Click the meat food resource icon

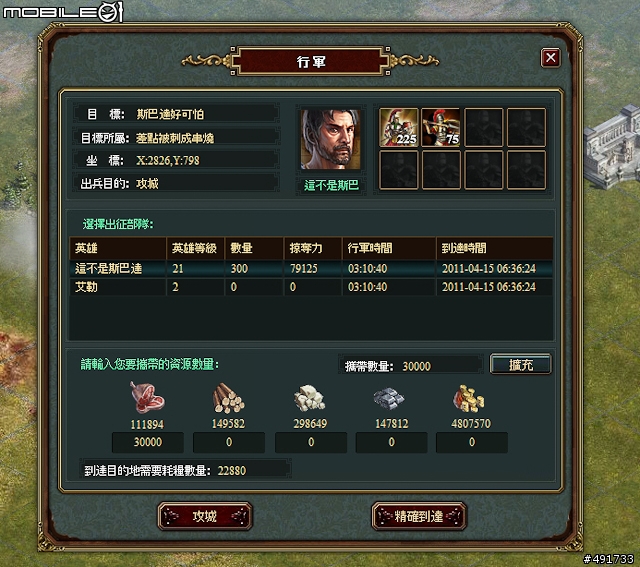(147, 398)
